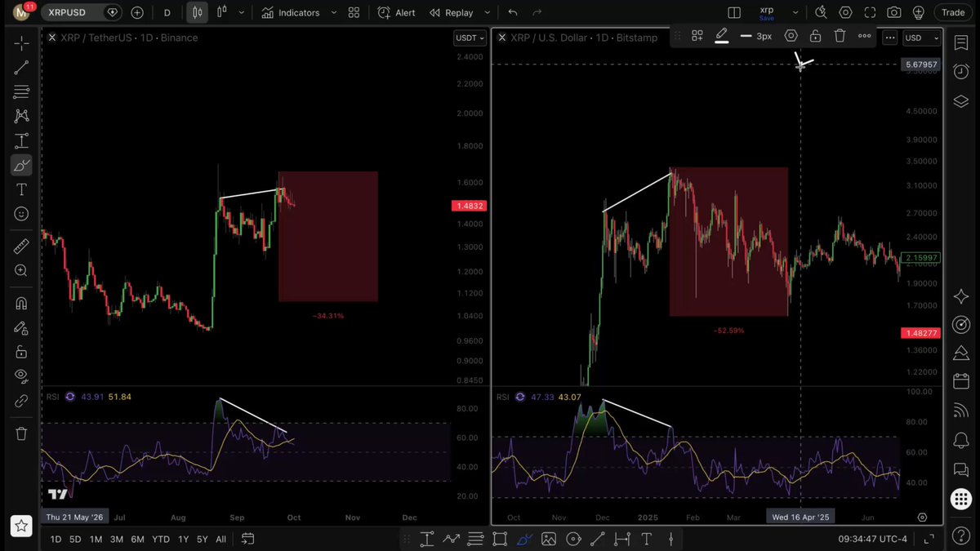Expand the Indicators dropdown arrow

click(x=334, y=13)
